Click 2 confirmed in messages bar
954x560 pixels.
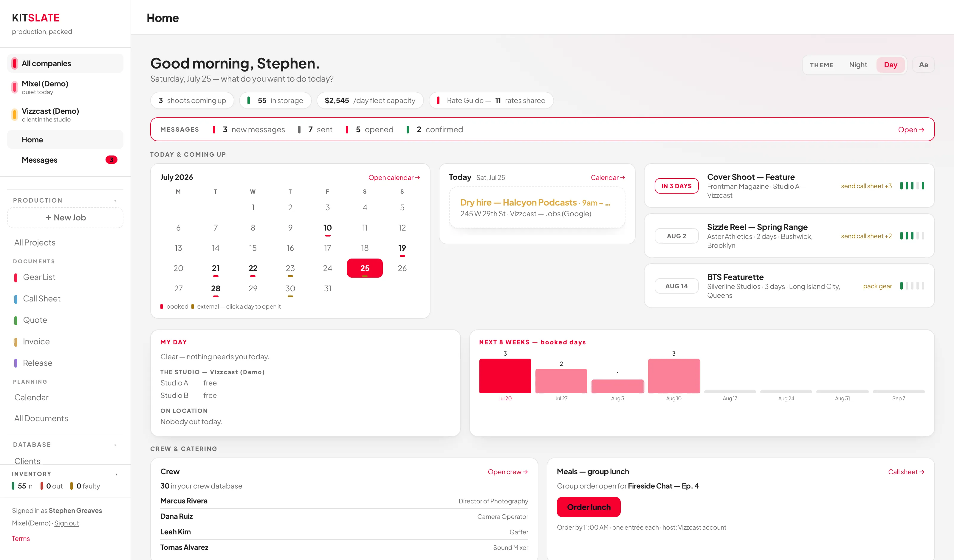tap(435, 129)
